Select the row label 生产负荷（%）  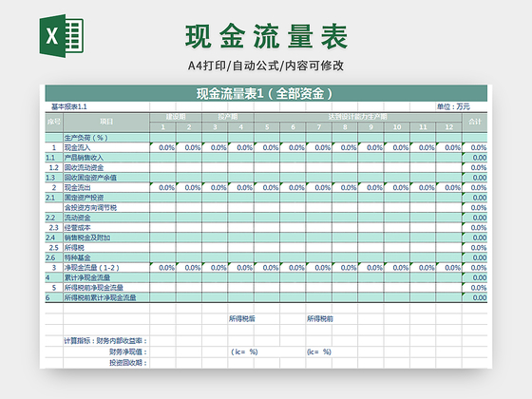coord(86,138)
